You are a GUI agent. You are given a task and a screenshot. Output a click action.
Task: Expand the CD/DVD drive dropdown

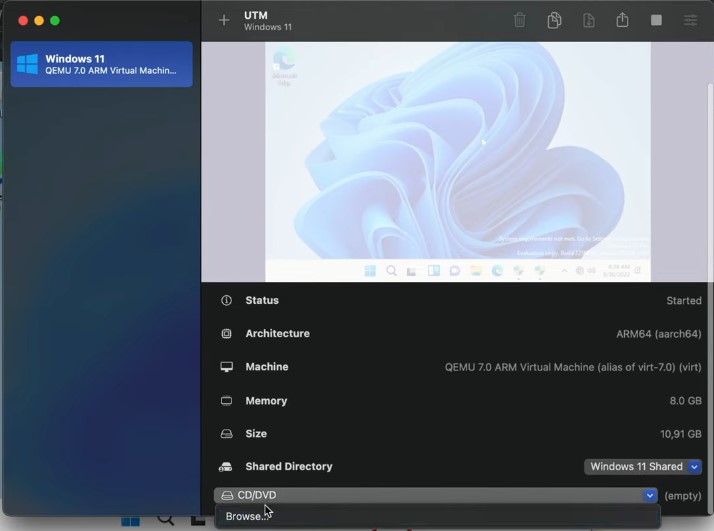pyautogui.click(x=436, y=495)
